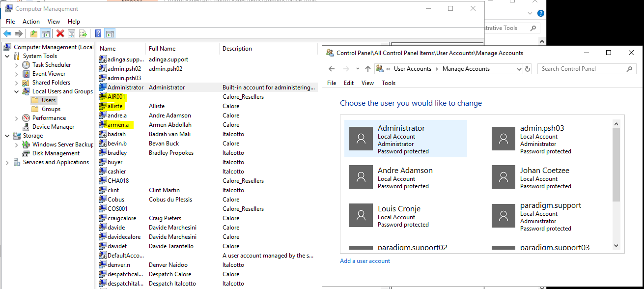Sort by the Description column header
This screenshot has width=644, height=289.
click(268, 49)
